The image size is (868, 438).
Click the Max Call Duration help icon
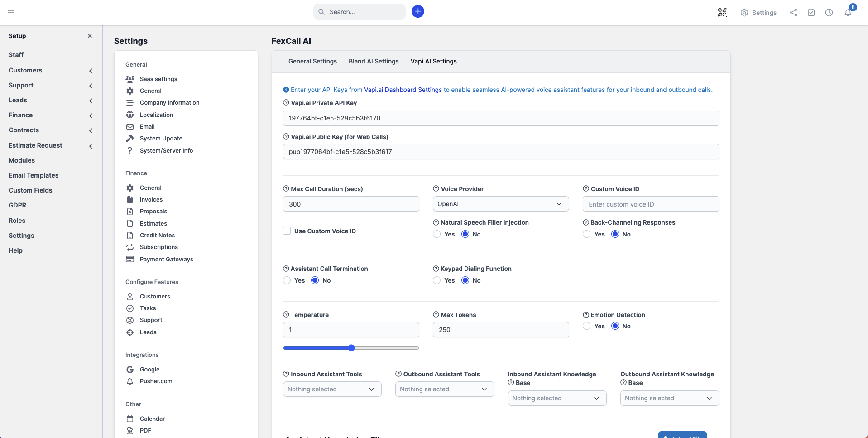click(286, 189)
